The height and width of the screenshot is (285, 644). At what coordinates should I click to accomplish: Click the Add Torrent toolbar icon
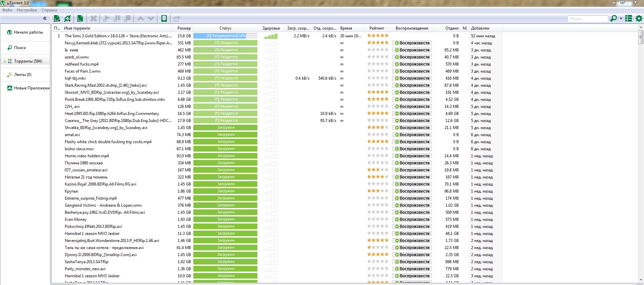click(x=57, y=18)
